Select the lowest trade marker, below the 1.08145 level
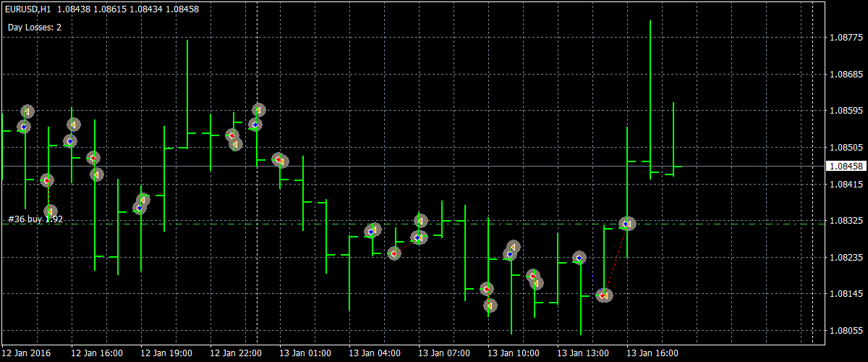The image size is (868, 362). tap(490, 306)
